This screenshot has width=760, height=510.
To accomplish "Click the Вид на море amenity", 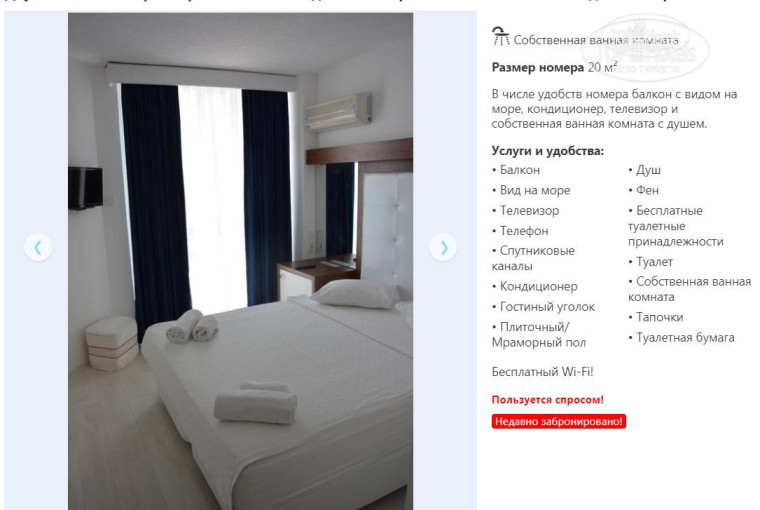I will (x=531, y=191).
